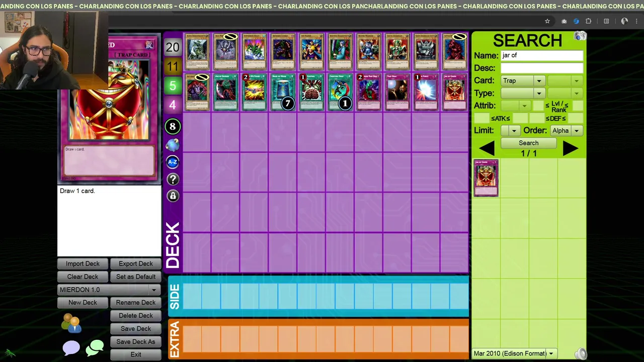The width and height of the screenshot is (644, 362).
Task: Open the first Type dropdown
Action: coord(523,94)
